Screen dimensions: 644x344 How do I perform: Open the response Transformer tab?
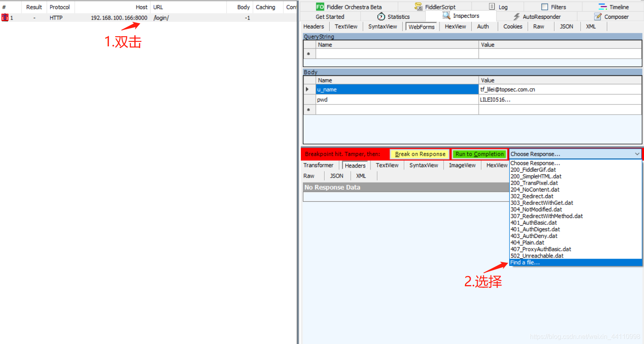pos(318,165)
